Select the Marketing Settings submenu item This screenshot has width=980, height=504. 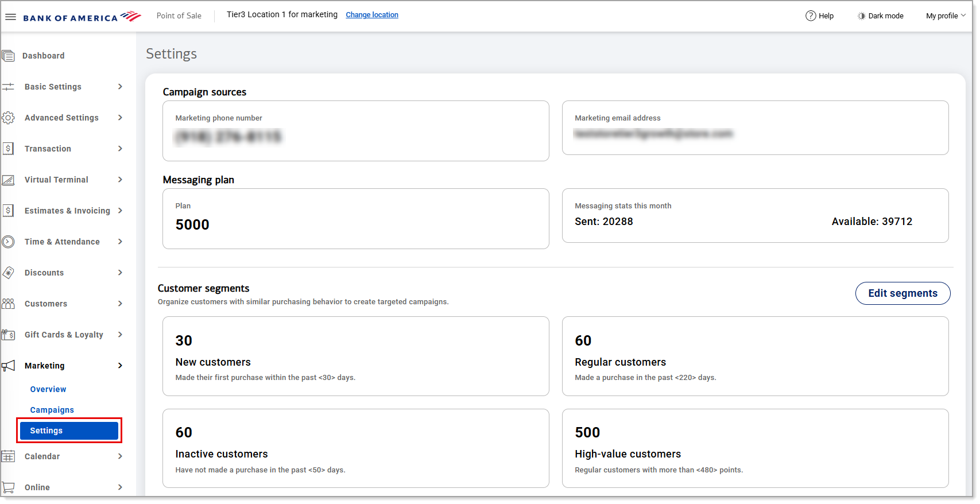click(x=69, y=431)
